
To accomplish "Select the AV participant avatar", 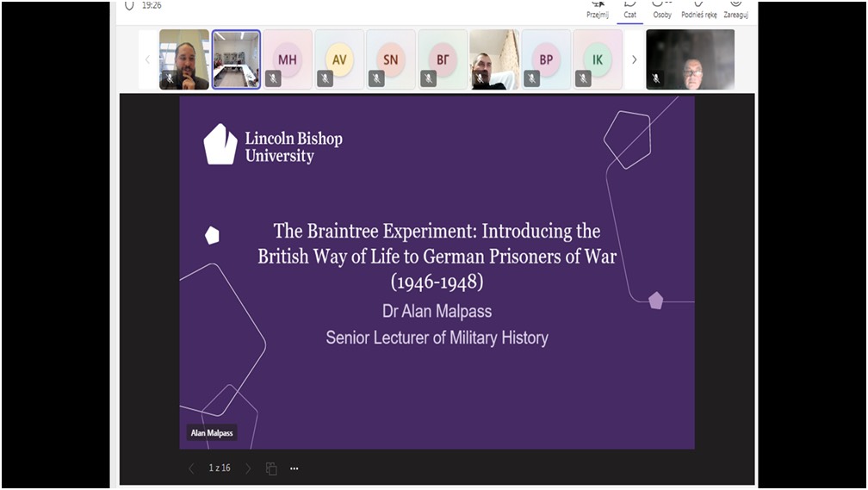I will [339, 59].
